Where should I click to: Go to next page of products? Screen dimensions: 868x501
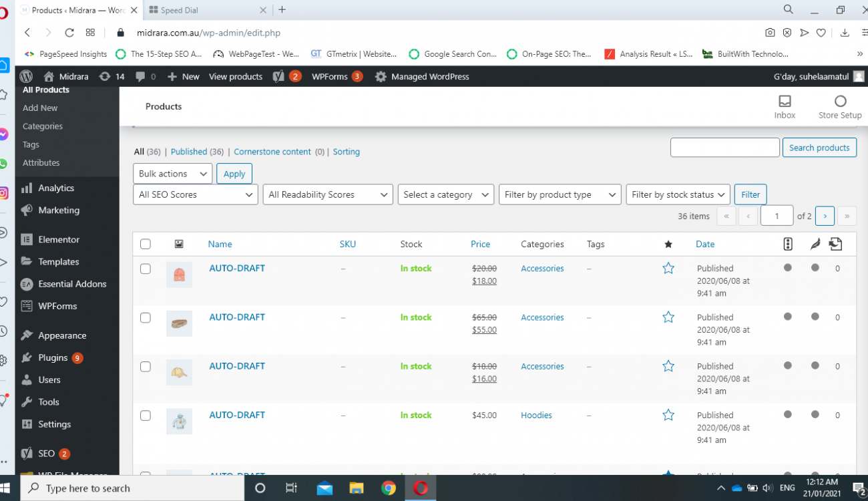825,216
